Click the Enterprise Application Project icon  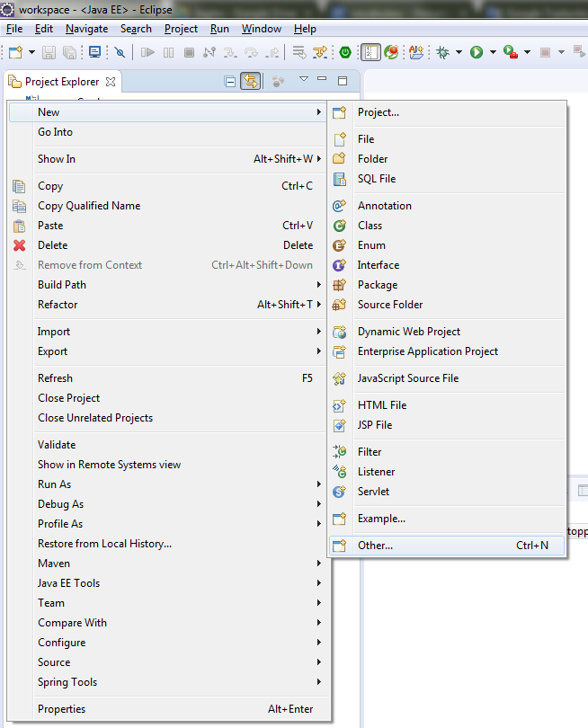click(340, 351)
